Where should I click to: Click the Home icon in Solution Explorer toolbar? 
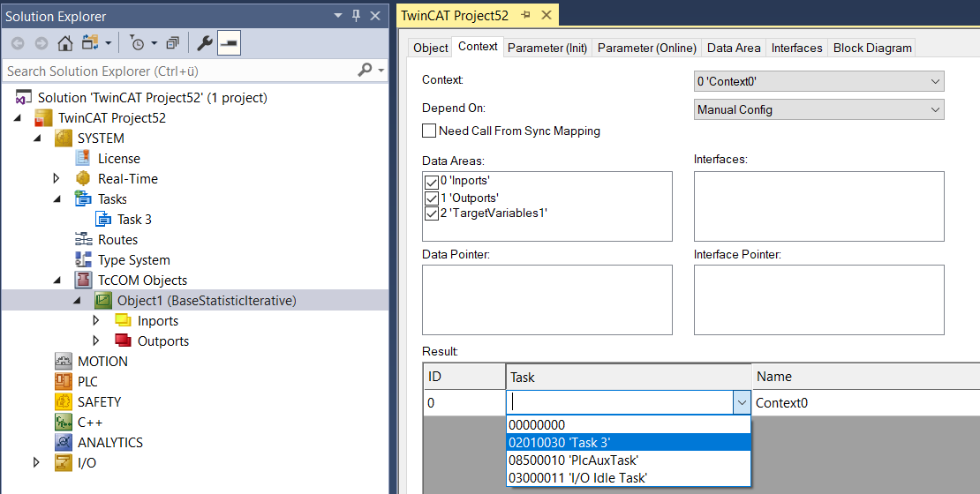point(65,43)
